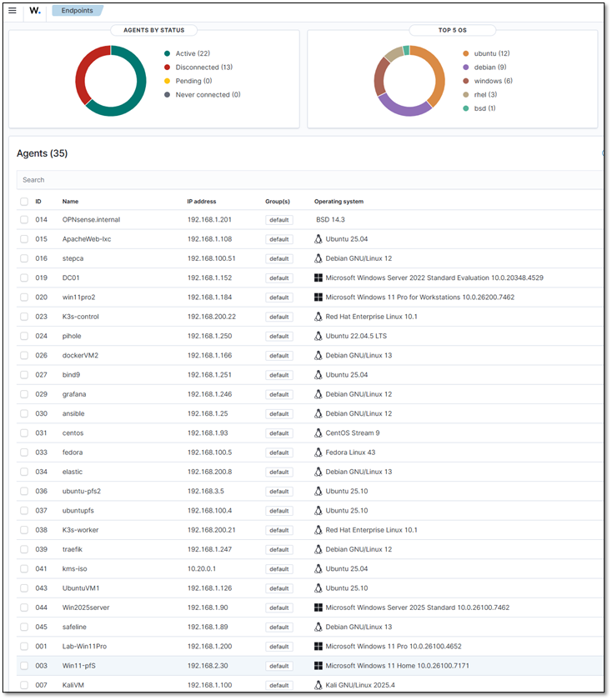This screenshot has width=612, height=700.
Task: Click the debian (9) legend entry
Action: pos(484,67)
